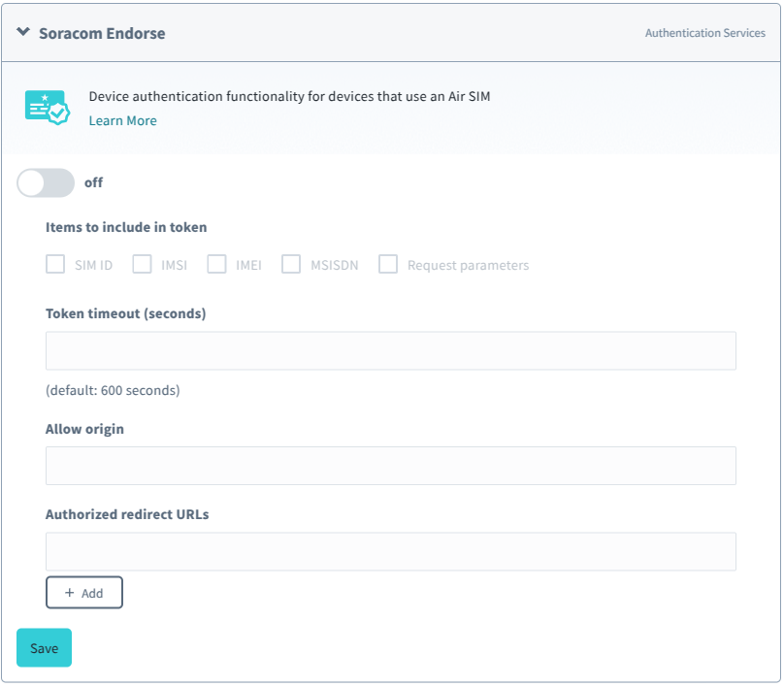Open the Learn More link
Image resolution: width=784 pixels, height=686 pixels.
pyautogui.click(x=122, y=120)
